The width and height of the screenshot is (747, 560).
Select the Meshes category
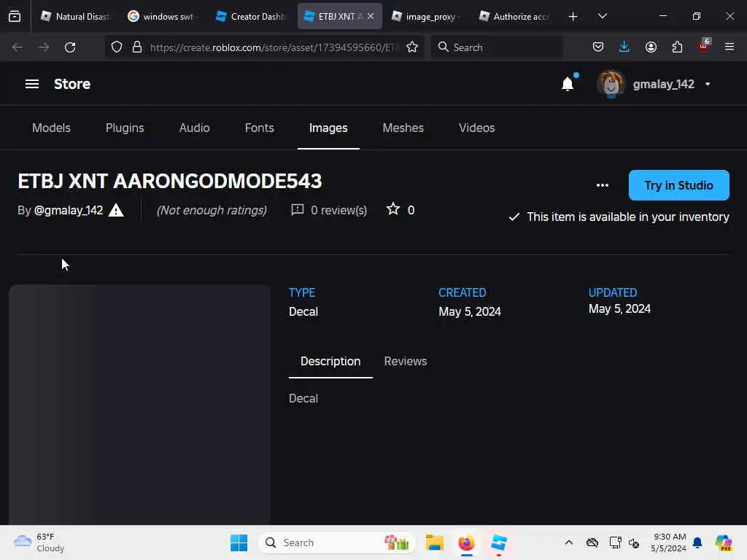[403, 128]
